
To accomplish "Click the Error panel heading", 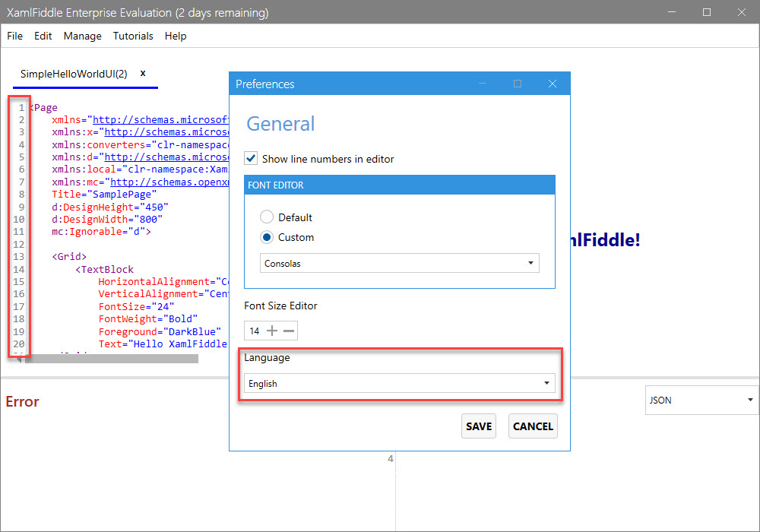I will 22,402.
